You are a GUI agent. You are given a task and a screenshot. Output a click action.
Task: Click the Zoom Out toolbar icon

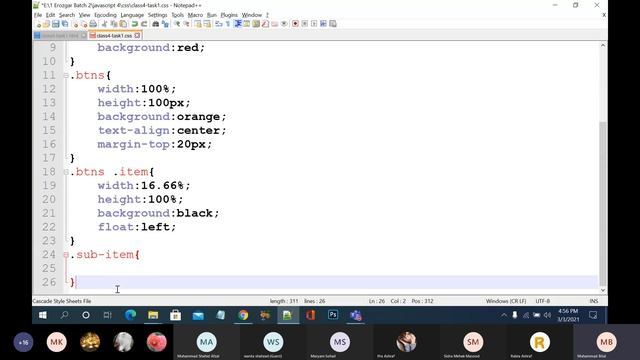pos(187,24)
